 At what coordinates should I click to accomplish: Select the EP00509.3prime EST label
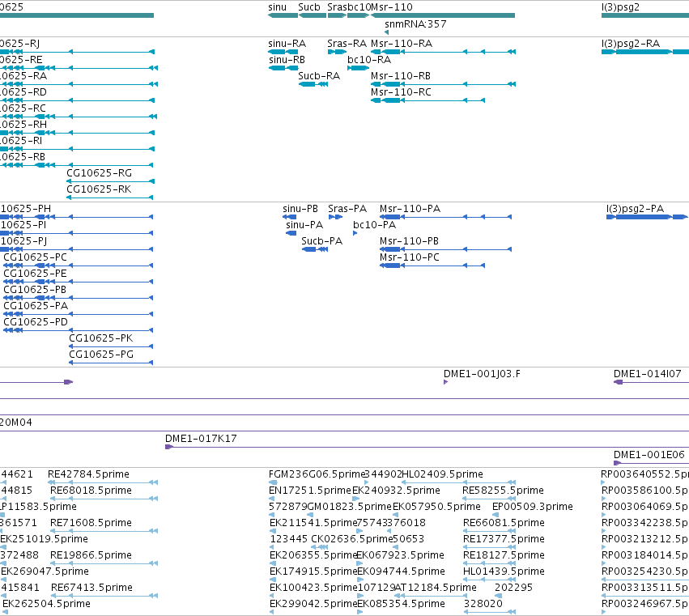(533, 507)
